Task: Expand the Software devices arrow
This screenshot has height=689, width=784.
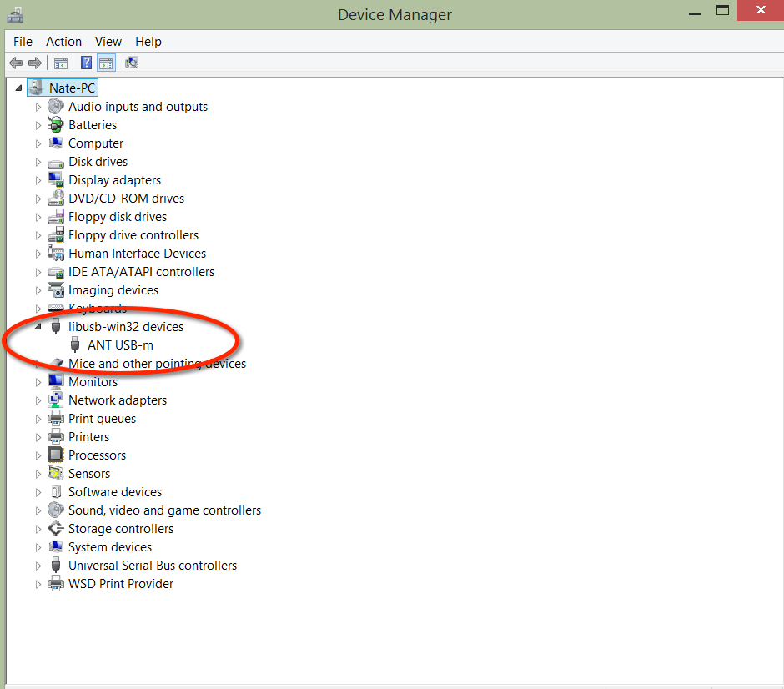Action: point(38,492)
